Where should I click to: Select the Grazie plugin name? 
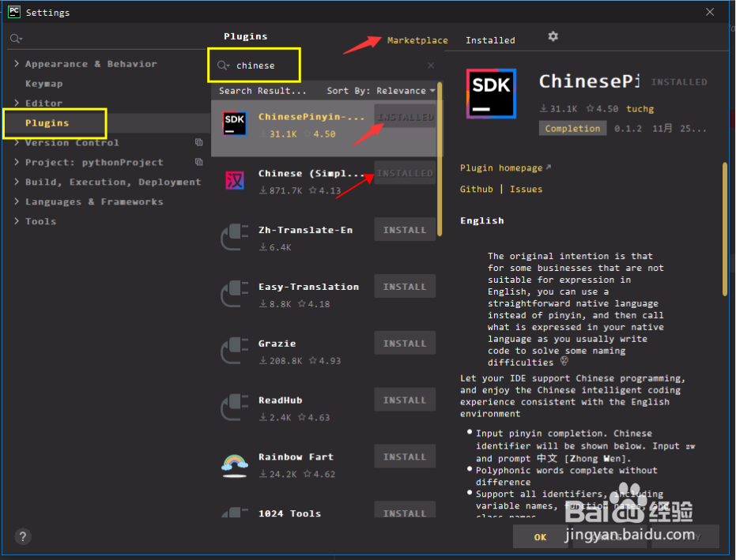[x=277, y=344]
